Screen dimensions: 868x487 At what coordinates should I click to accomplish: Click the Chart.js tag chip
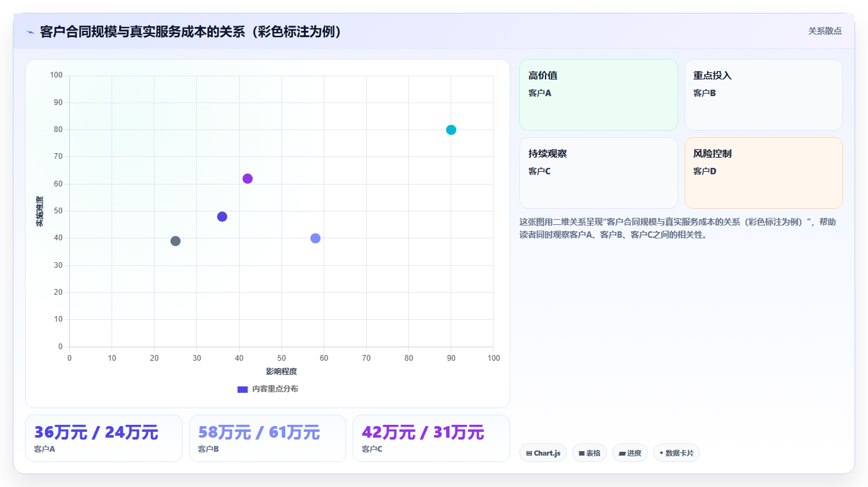click(x=543, y=453)
